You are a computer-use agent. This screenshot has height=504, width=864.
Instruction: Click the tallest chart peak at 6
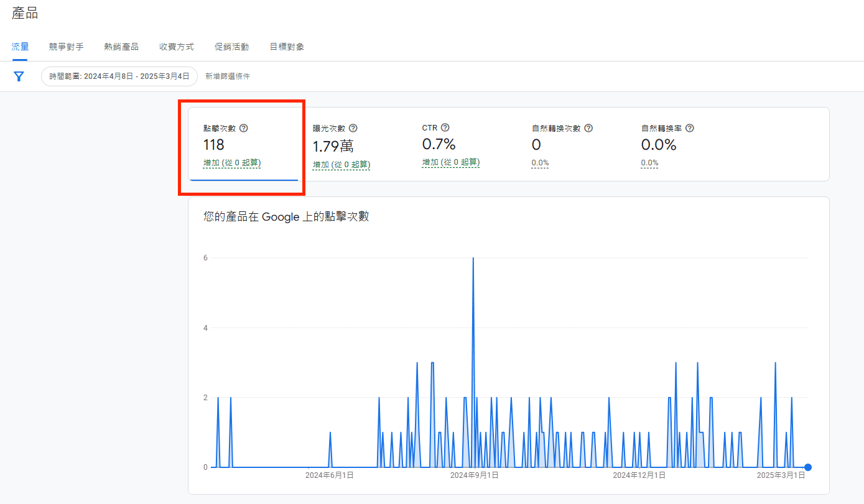coord(473,258)
